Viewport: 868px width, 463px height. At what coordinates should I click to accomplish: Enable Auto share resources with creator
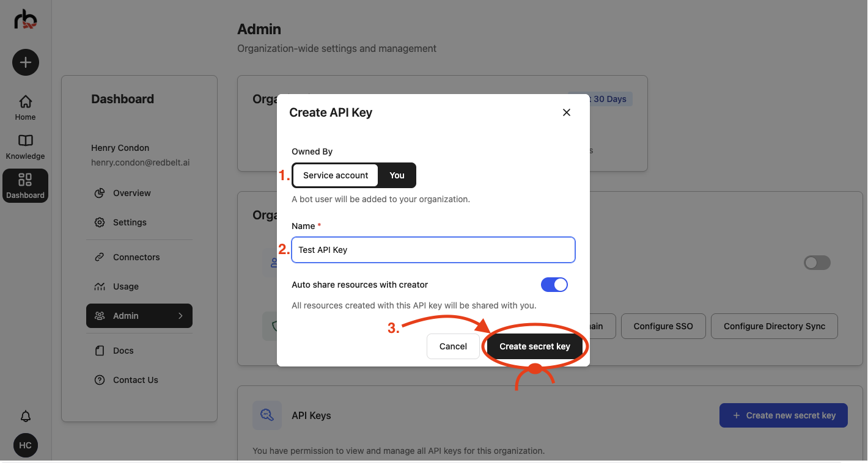click(x=554, y=284)
